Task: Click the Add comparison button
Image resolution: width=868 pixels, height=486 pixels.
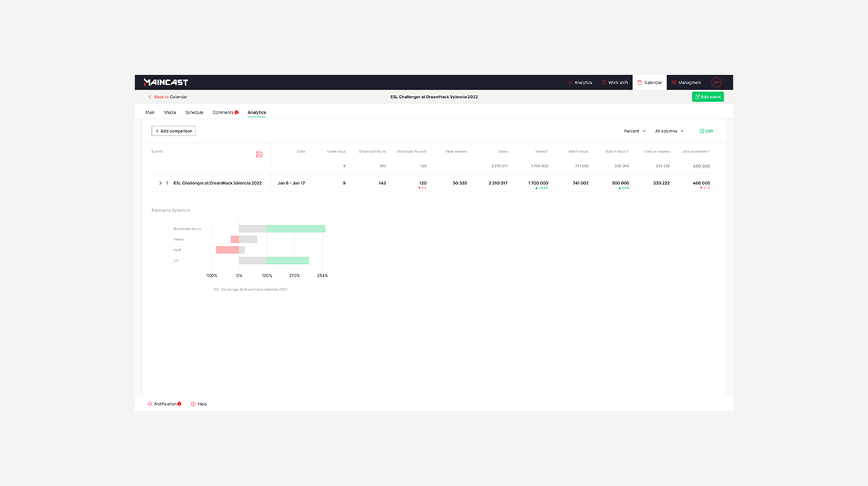Action: pos(174,131)
